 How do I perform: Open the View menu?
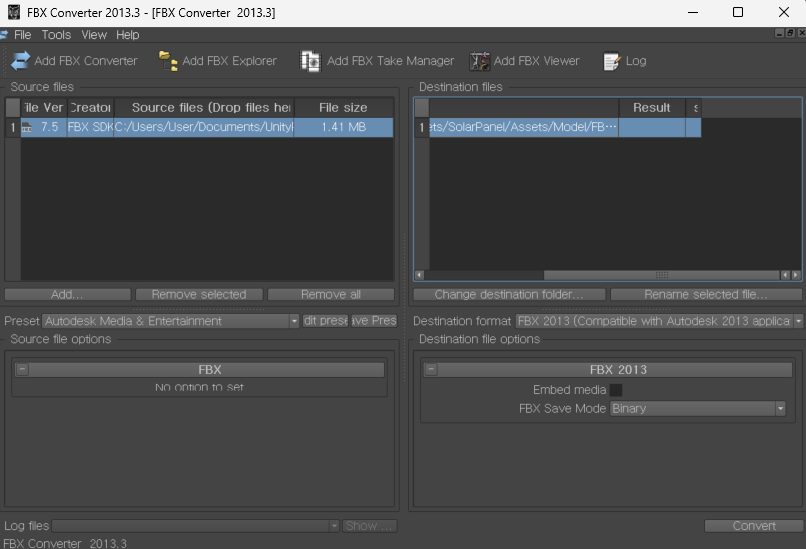[x=94, y=35]
